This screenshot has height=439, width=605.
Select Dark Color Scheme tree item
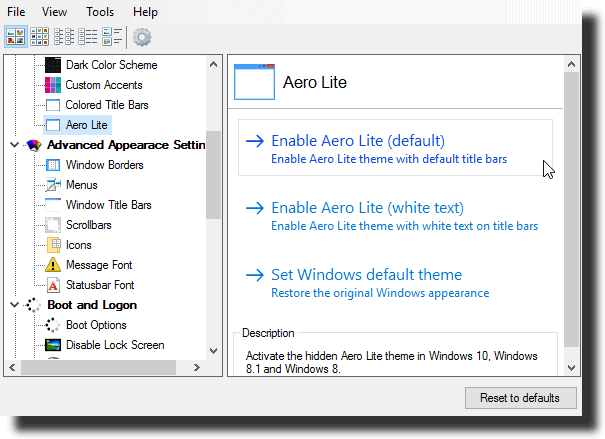coord(112,65)
